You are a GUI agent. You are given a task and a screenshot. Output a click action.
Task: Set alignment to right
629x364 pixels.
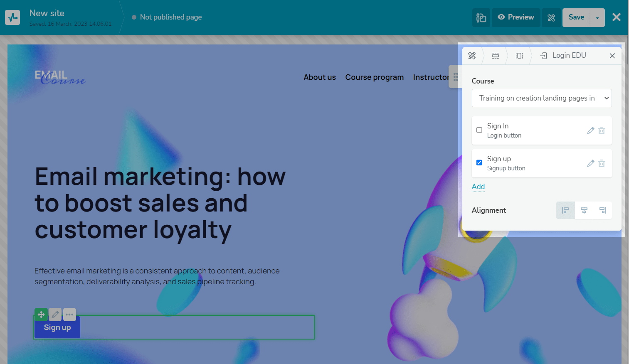click(603, 210)
